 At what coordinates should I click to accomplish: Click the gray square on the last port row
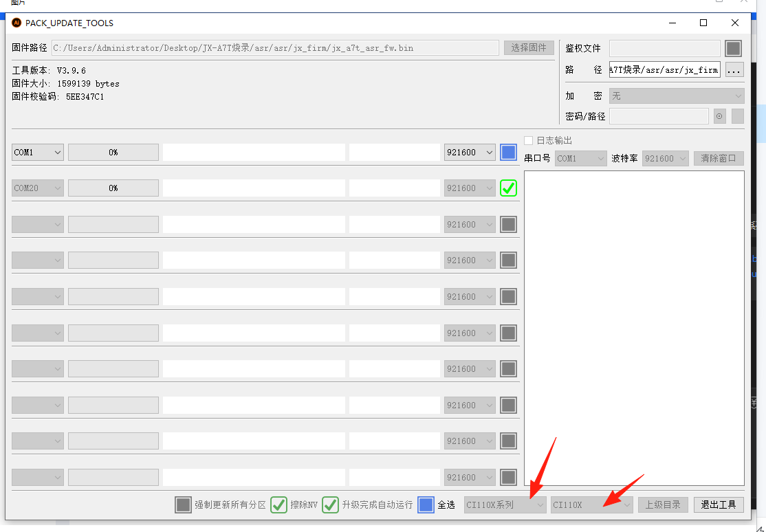click(508, 477)
